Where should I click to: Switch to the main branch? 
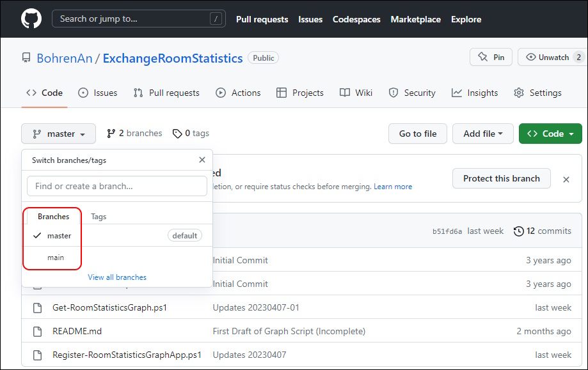(x=56, y=258)
